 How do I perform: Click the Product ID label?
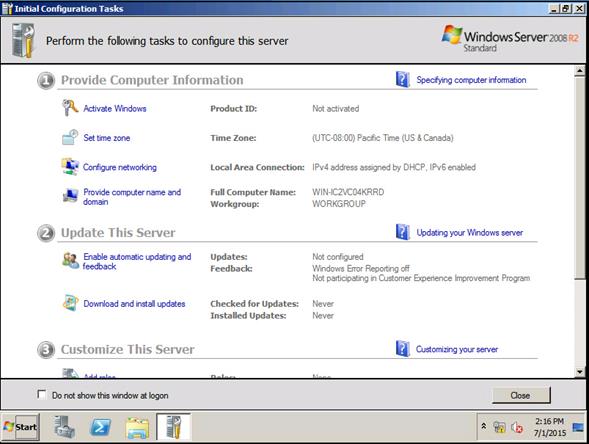point(233,109)
